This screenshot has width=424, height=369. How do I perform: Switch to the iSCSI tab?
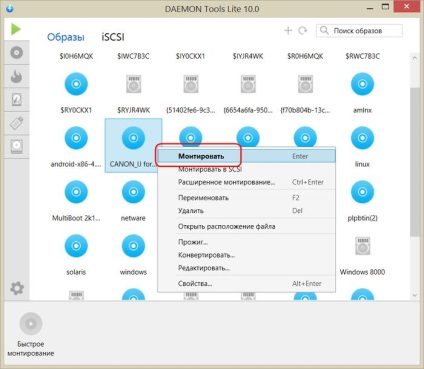113,37
